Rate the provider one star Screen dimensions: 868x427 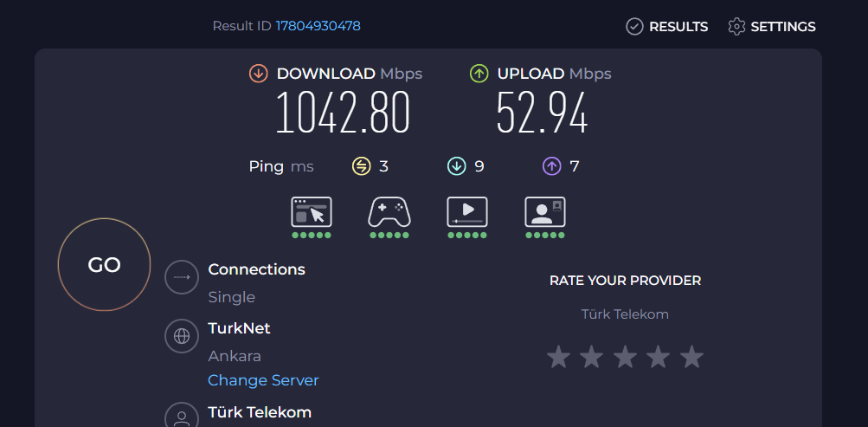[x=558, y=357]
